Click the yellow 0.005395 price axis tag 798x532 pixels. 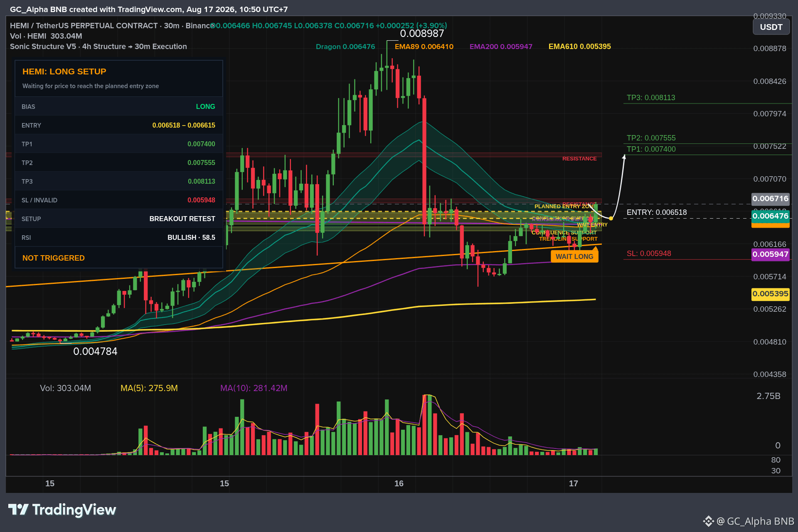[x=771, y=294]
